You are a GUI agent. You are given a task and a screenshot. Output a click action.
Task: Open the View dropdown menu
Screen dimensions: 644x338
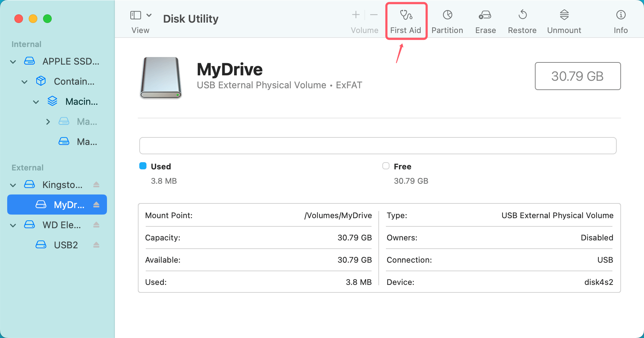(150, 15)
